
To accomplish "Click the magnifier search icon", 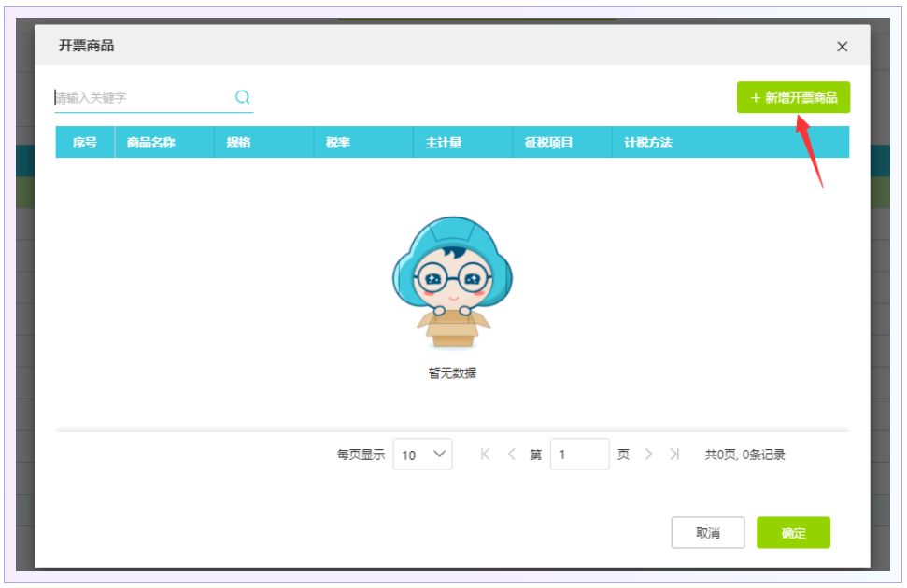I will coord(243,97).
